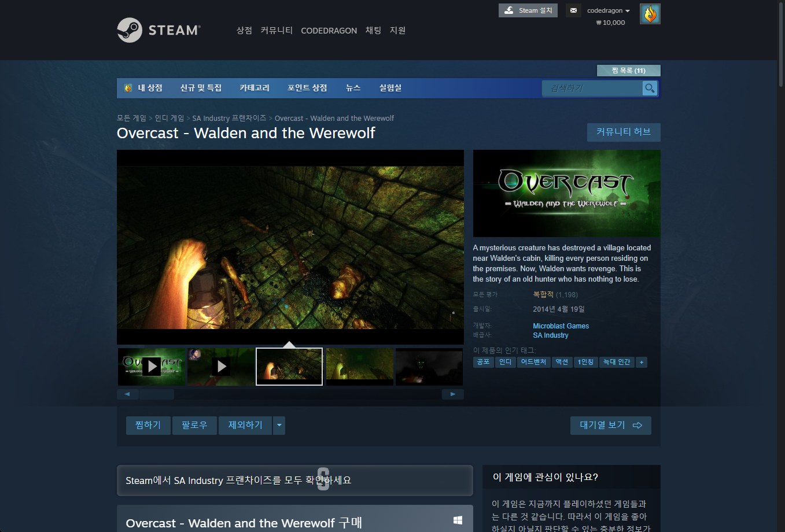Click the SA Industry franchise banner
The image size is (785, 532).
[295, 481]
